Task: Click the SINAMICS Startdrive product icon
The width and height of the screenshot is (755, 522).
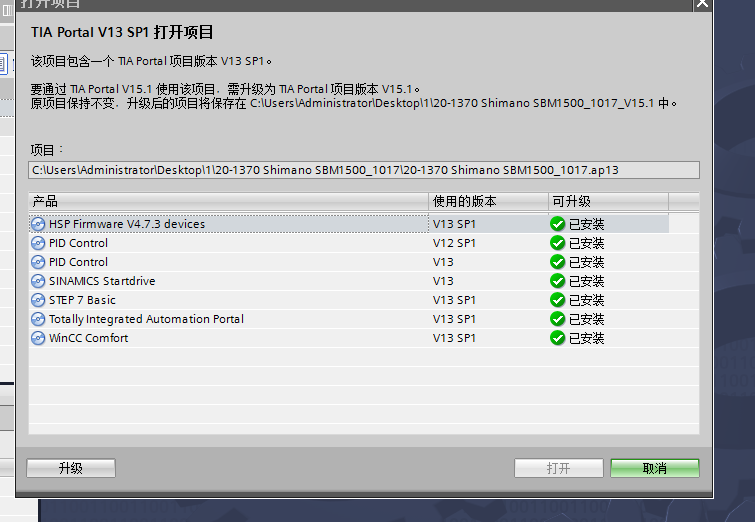Action: coord(38,281)
